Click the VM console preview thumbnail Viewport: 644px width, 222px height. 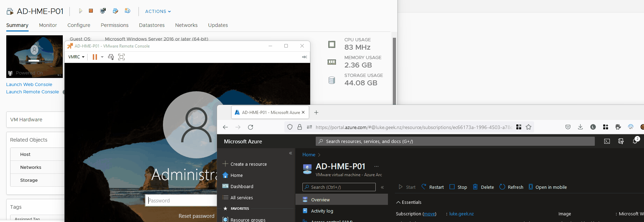35,56
